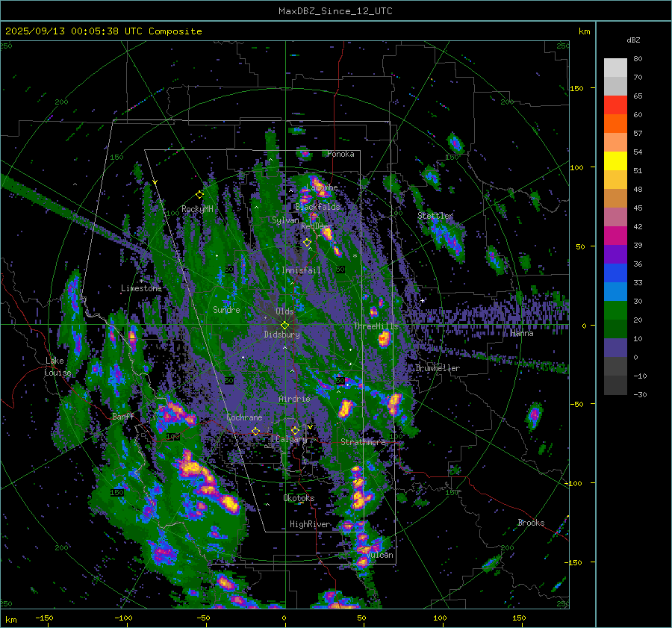The height and width of the screenshot is (628, 672).
Task: Click the RockyMH label on the map
Action: pos(197,209)
